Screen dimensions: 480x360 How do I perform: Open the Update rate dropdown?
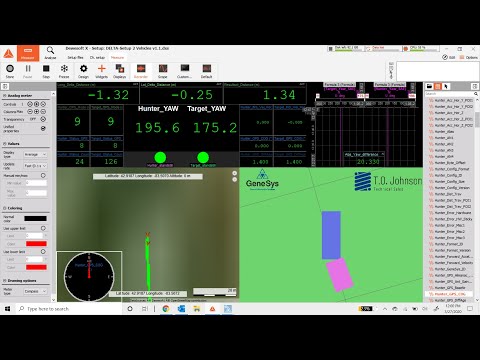click(x=35, y=166)
